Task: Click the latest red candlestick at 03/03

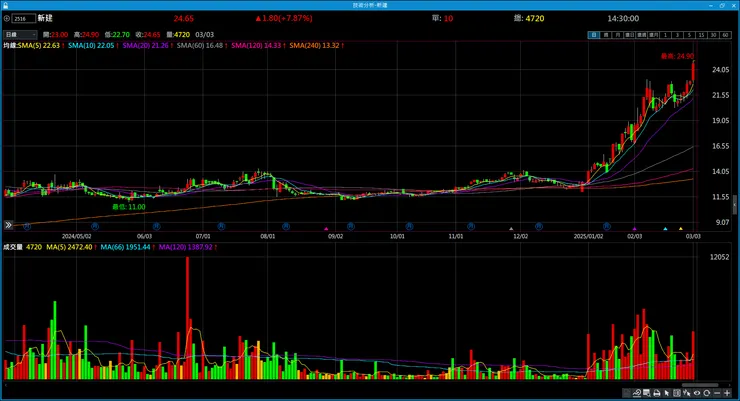Action: 693,71
